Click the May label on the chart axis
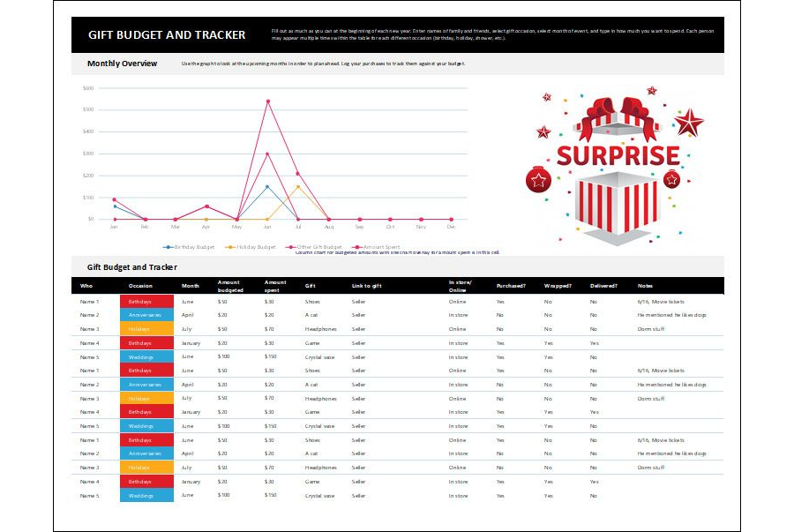794x532 pixels. click(236, 227)
